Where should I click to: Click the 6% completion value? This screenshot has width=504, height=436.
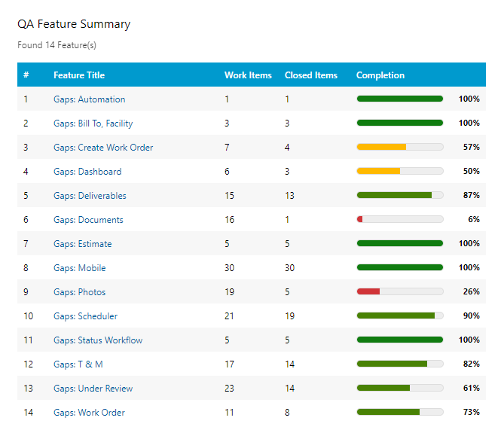click(x=474, y=219)
